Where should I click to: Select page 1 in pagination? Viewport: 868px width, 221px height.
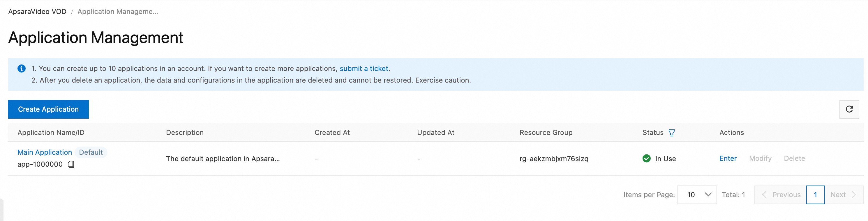pos(815,195)
